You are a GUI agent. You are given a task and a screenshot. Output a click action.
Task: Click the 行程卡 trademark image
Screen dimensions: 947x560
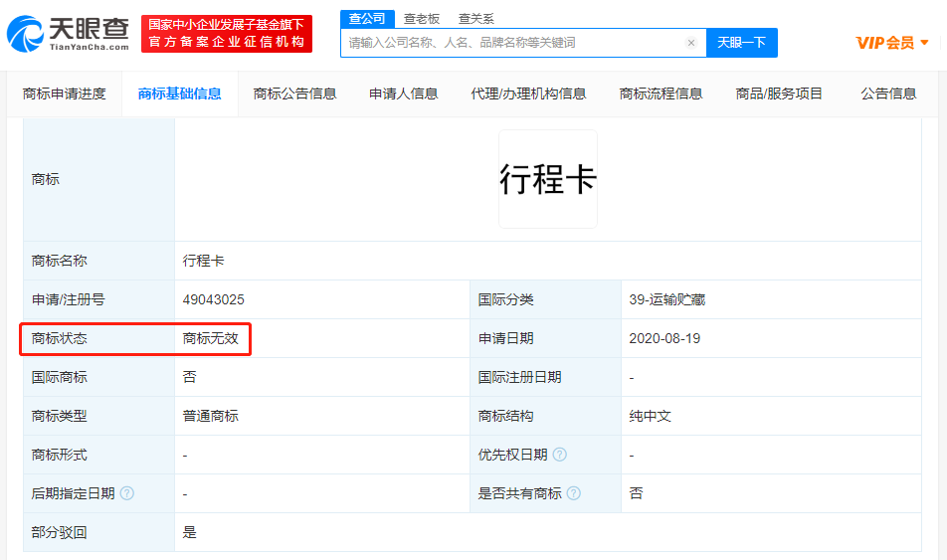coord(548,179)
